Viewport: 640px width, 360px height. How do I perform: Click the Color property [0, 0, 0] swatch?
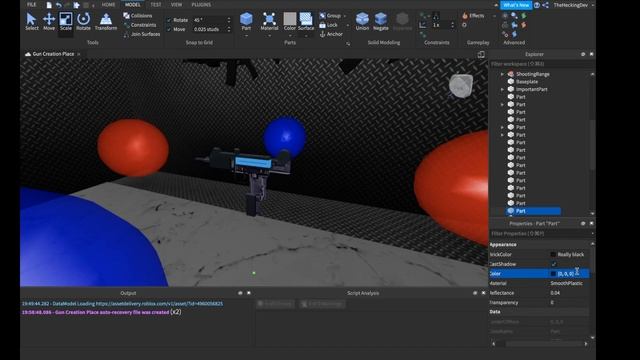pyautogui.click(x=553, y=273)
